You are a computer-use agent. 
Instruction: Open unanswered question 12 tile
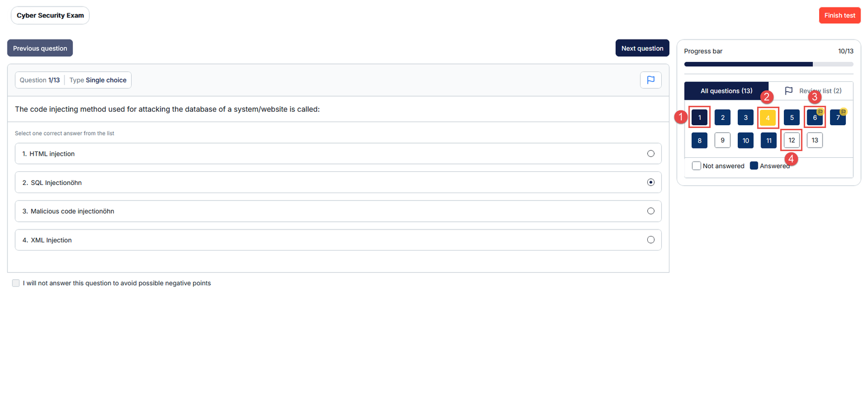pyautogui.click(x=792, y=140)
